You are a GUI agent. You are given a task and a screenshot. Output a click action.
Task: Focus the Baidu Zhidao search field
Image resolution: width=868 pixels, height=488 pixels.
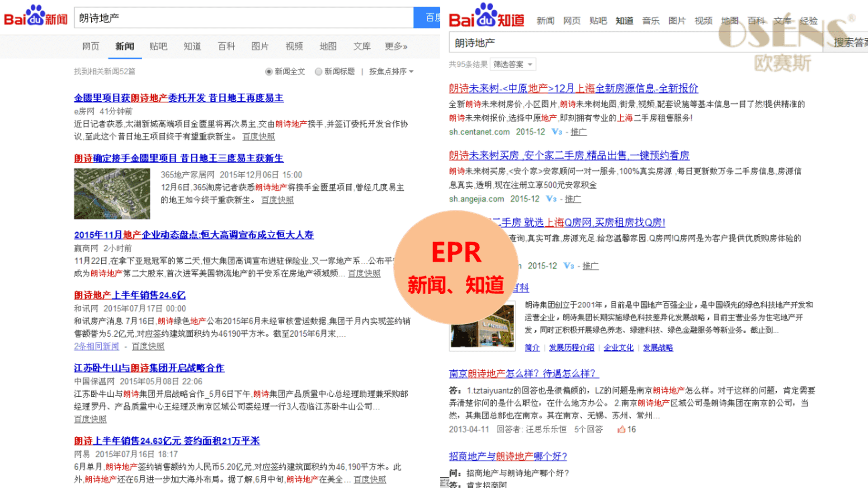pos(636,42)
